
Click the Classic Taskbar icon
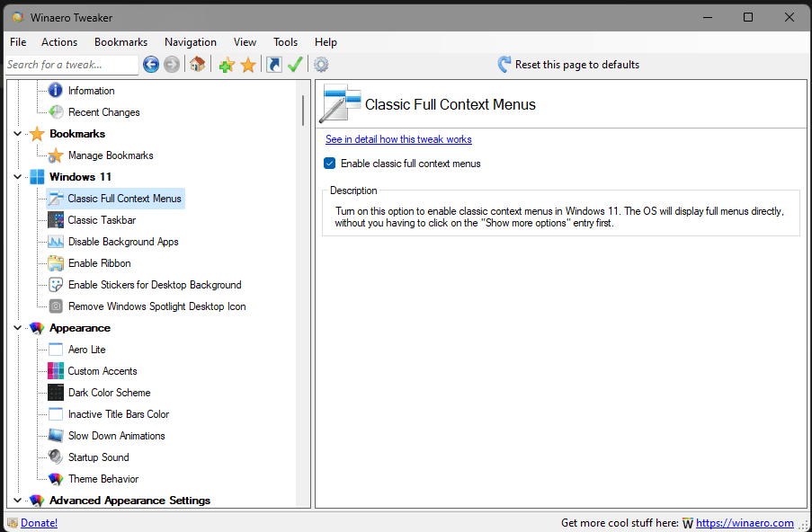point(56,220)
